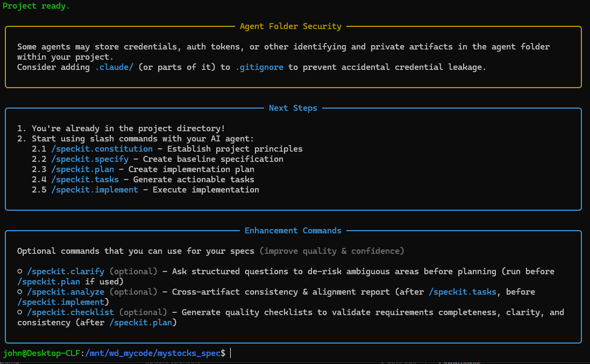The height and width of the screenshot is (364, 590).
Task: Click the Agent Folder Security panel title
Action: 290,26
